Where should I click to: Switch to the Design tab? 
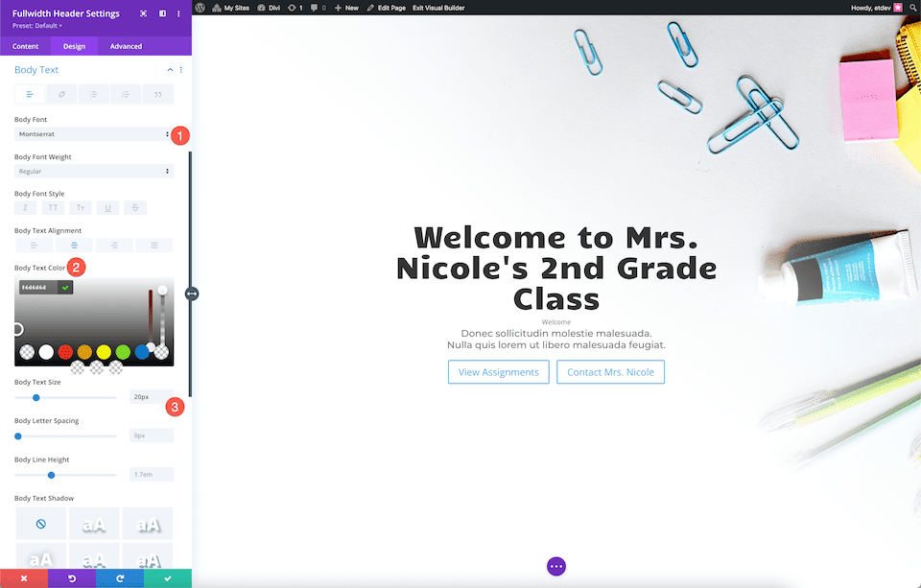[74, 46]
